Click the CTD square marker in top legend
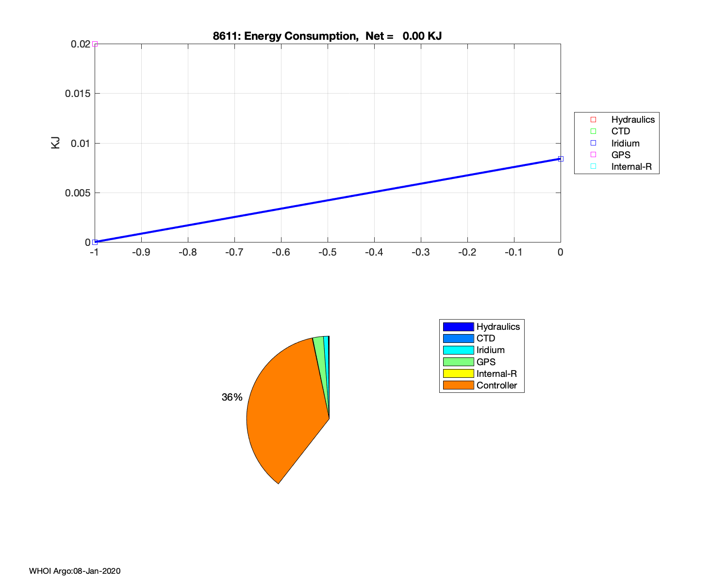Viewport: 728px width, 582px height. click(593, 131)
